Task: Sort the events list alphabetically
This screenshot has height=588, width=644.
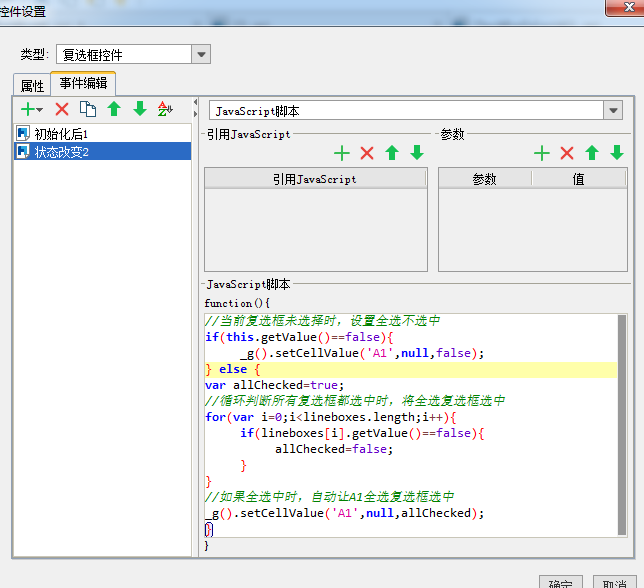Action: pyautogui.click(x=165, y=109)
